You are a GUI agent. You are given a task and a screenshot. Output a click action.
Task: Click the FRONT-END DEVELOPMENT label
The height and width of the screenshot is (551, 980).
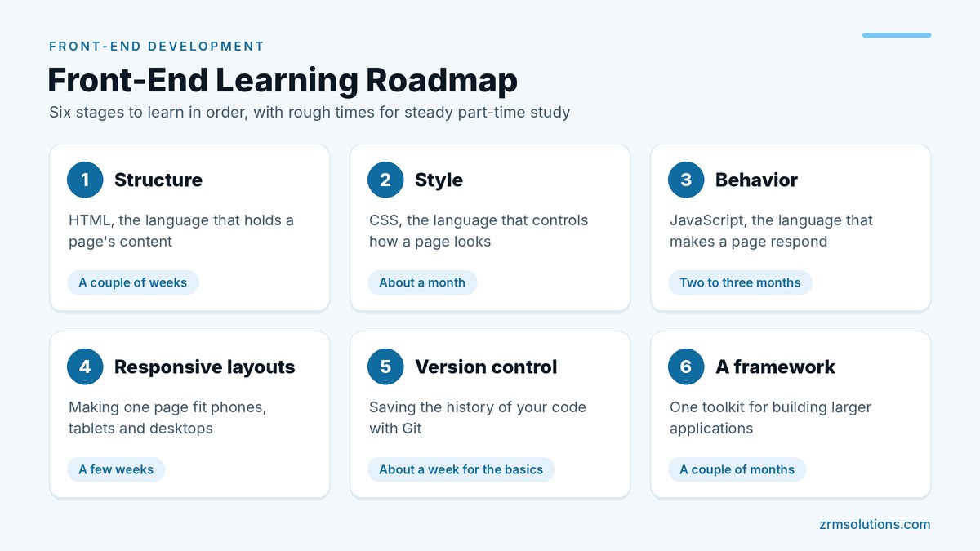tap(157, 47)
